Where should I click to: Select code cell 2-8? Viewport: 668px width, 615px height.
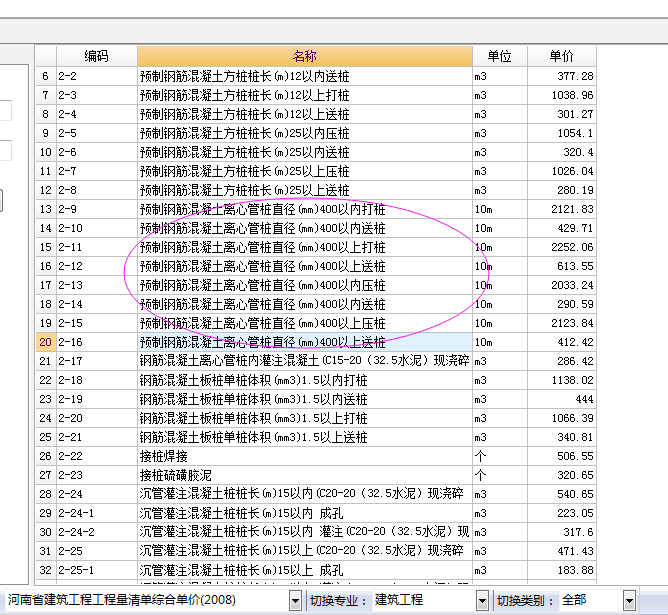click(x=97, y=190)
